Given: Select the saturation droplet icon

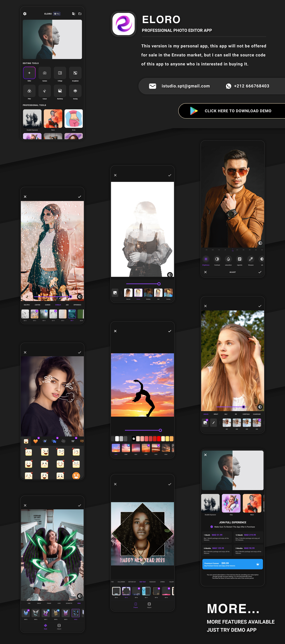Looking at the screenshot, I should click(228, 259).
